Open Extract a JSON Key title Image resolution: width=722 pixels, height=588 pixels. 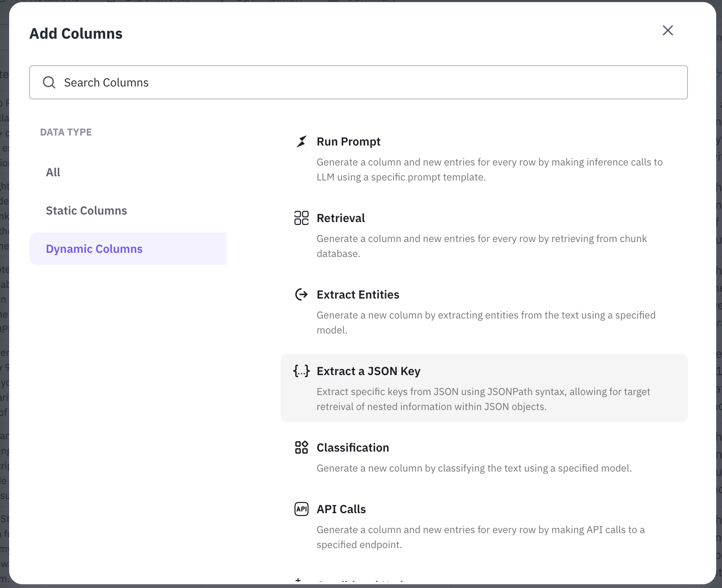(x=368, y=371)
